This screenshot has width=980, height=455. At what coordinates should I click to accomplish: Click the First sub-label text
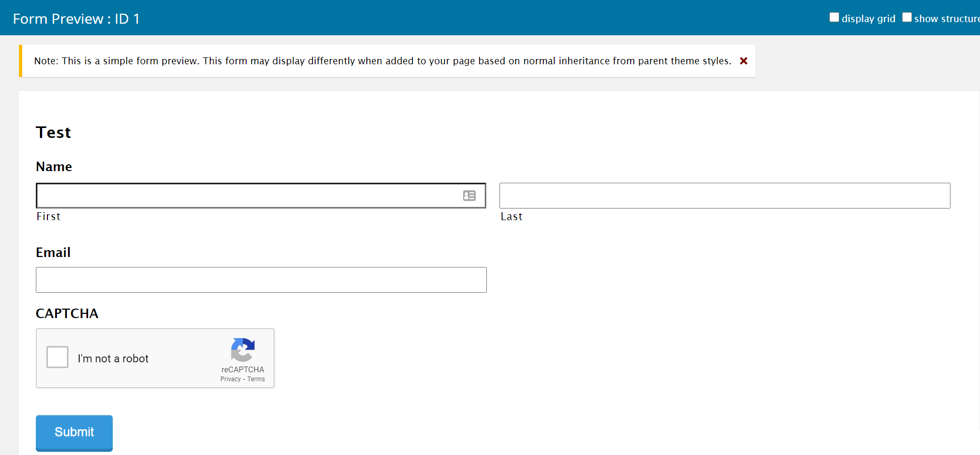click(x=48, y=216)
